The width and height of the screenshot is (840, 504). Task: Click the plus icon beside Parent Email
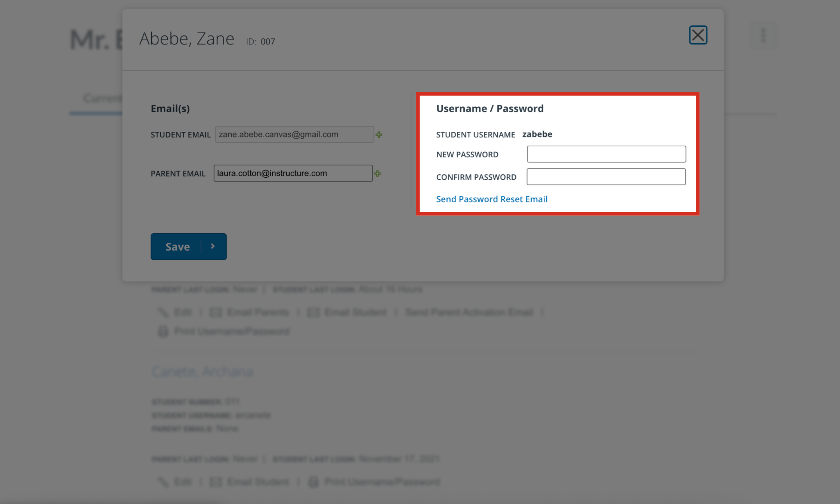(x=377, y=174)
